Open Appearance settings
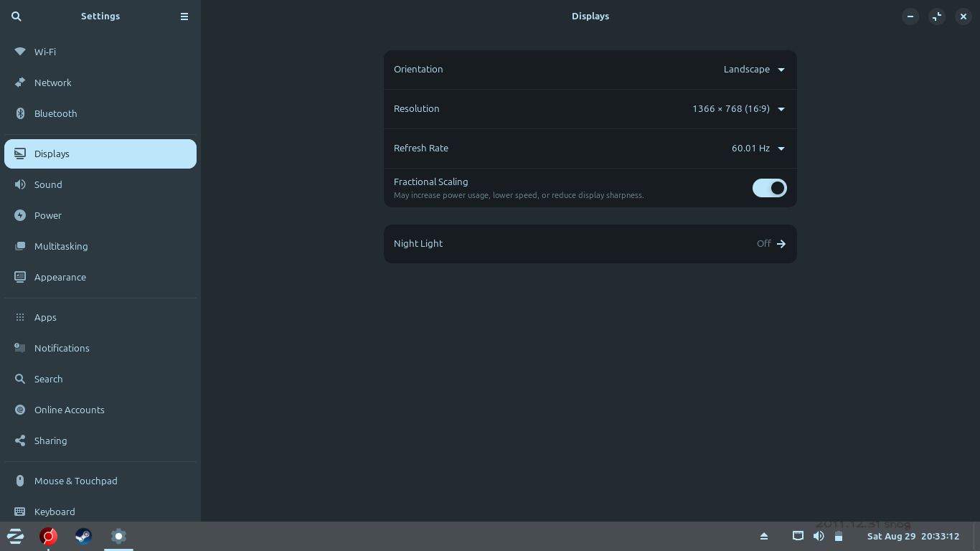 (x=100, y=277)
